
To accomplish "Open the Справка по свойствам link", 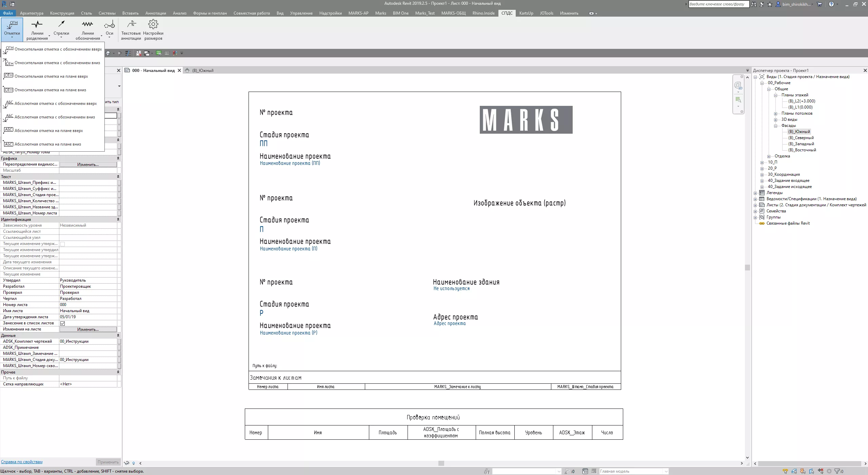I will (22, 462).
